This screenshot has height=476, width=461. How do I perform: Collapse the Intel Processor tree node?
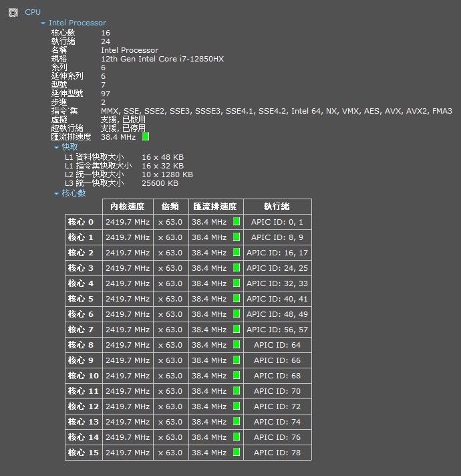(x=43, y=23)
